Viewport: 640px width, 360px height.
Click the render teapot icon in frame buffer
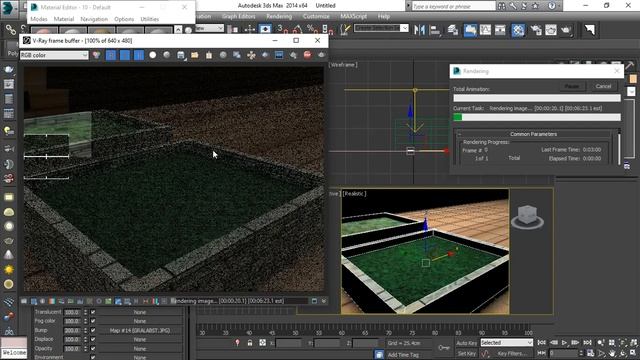tap(321, 55)
